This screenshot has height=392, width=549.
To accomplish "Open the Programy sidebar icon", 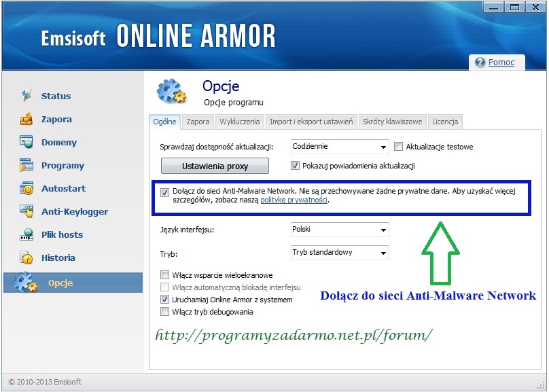I will pyautogui.click(x=26, y=165).
